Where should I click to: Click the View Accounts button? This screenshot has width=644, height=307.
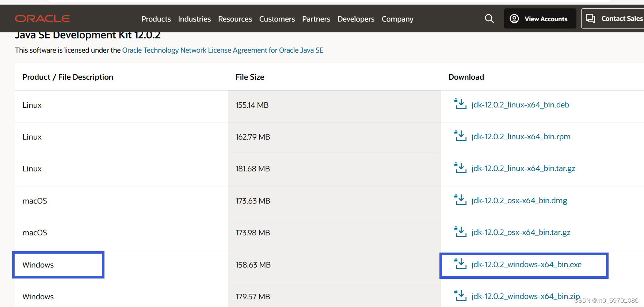(540, 19)
